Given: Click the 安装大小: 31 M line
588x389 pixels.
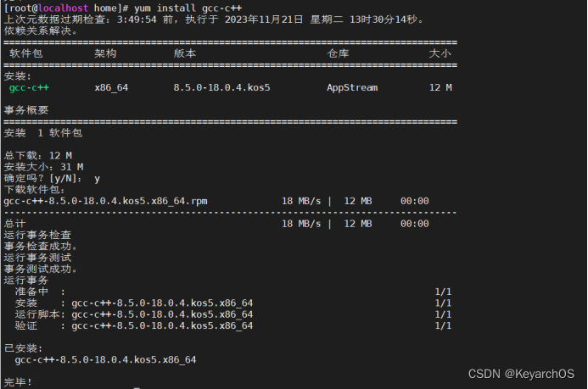Looking at the screenshot, I should pos(43,167).
